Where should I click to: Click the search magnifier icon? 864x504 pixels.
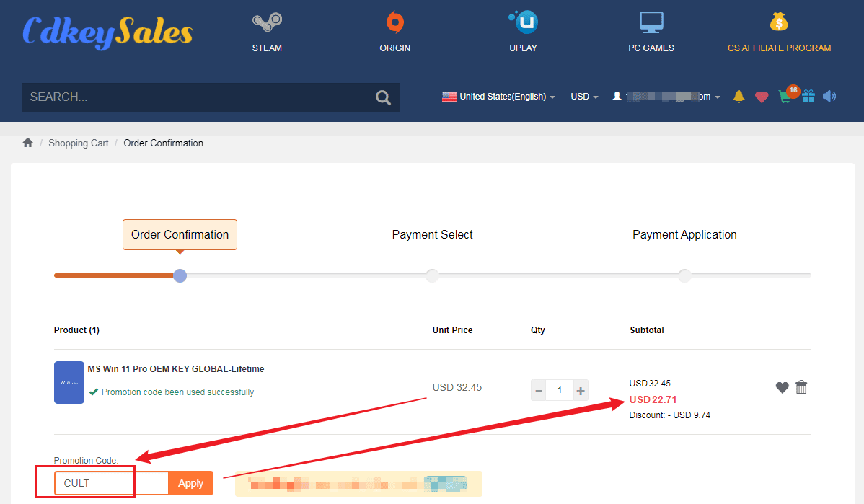click(x=383, y=97)
